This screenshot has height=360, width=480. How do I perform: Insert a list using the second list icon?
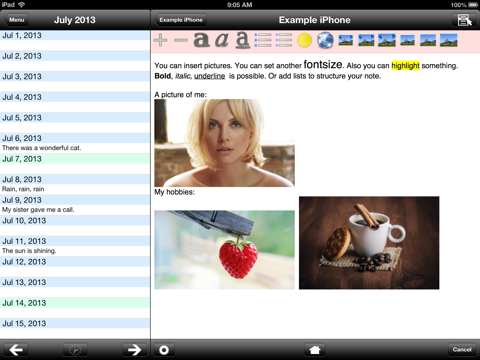click(x=284, y=40)
